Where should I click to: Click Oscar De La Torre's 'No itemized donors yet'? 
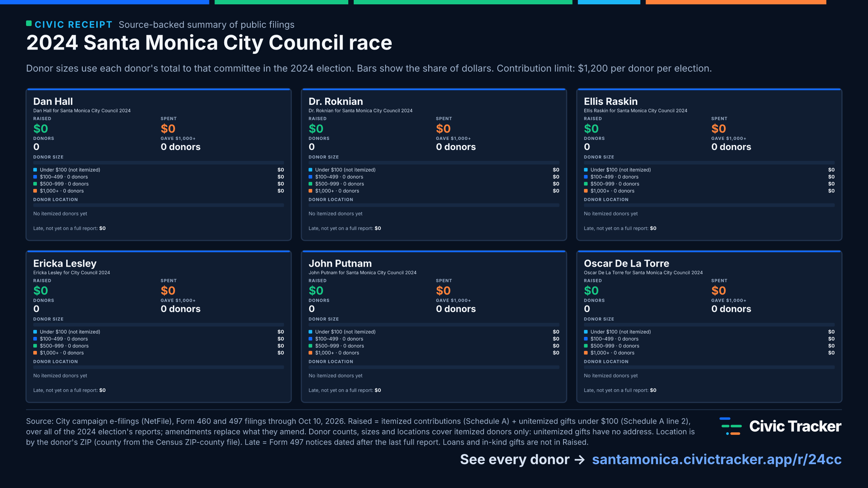click(x=610, y=376)
